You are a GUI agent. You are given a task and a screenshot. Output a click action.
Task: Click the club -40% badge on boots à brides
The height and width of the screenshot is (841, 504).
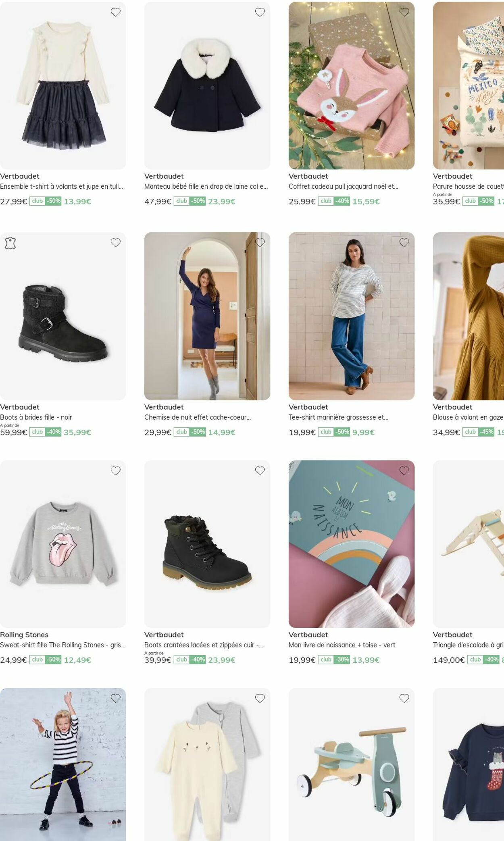[46, 432]
